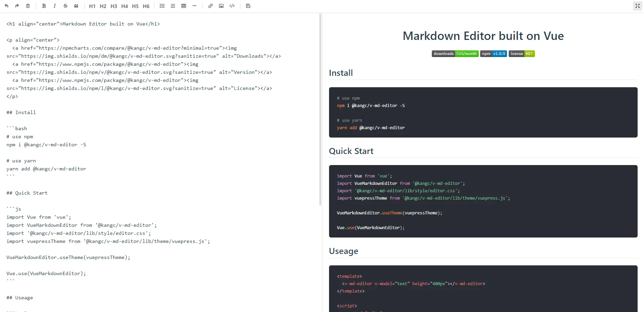Apply italic formatting

tap(55, 6)
